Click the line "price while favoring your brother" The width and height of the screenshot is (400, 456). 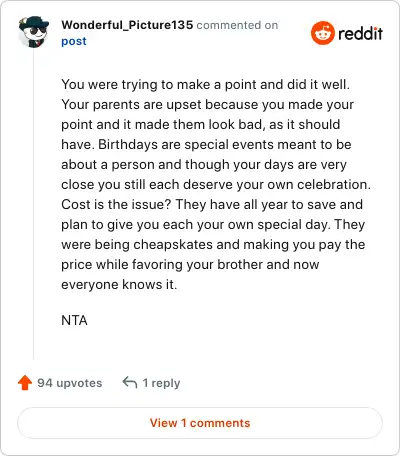190,265
